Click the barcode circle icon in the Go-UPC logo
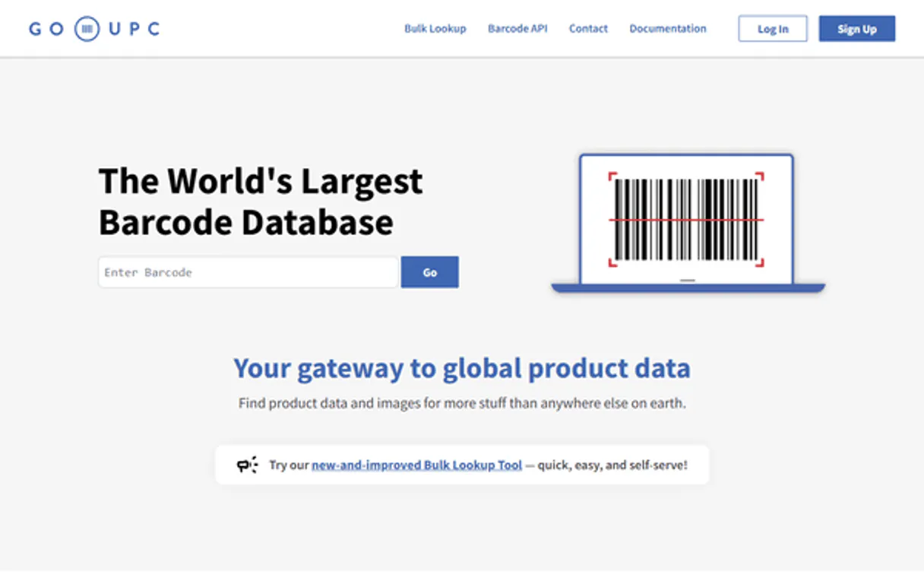This screenshot has width=924, height=578. tap(87, 30)
